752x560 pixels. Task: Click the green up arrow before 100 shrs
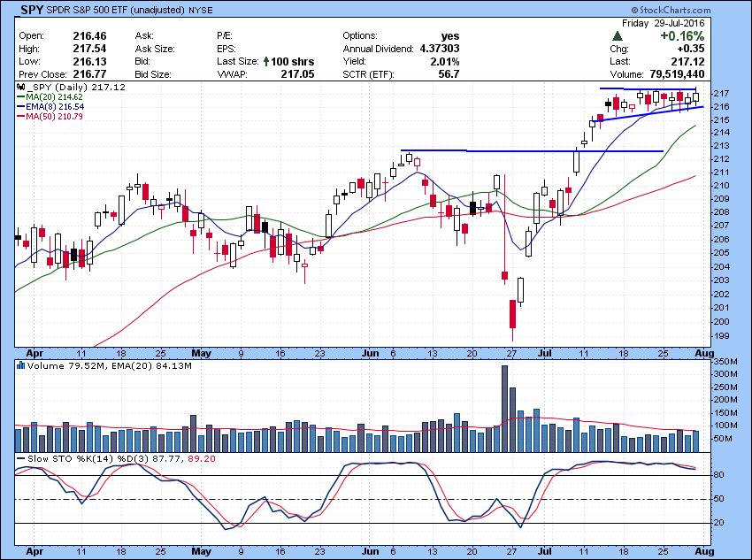pyautogui.click(x=266, y=61)
